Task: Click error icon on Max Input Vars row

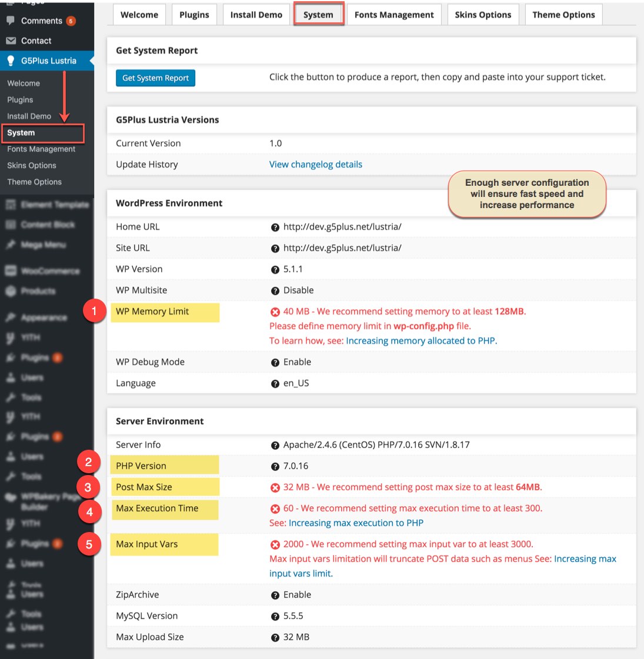Action: (x=275, y=544)
